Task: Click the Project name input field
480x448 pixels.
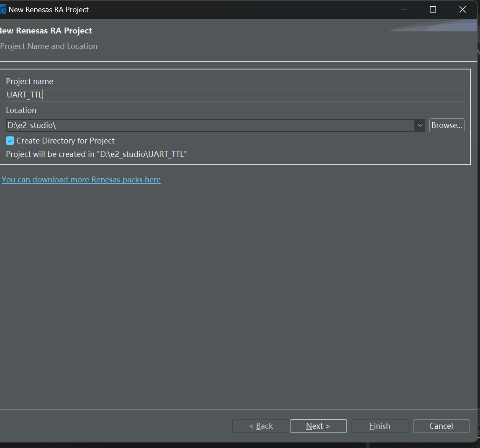Action: (x=235, y=95)
